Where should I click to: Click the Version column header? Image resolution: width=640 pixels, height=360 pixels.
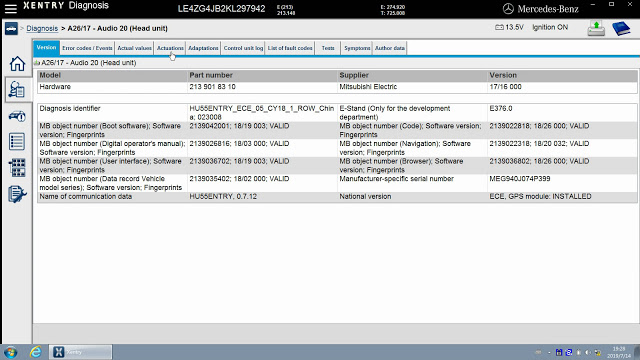[562, 76]
